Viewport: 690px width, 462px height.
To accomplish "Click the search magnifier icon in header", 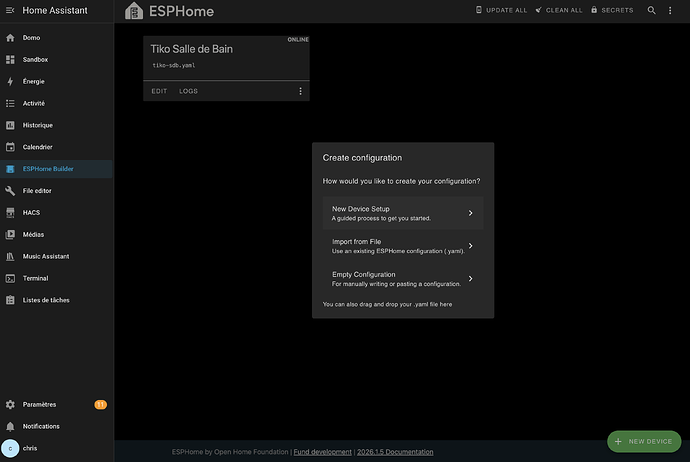I will 652,10.
